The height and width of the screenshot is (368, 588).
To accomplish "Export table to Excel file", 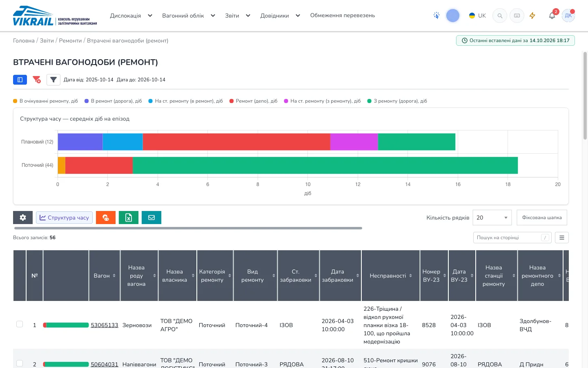I will (x=129, y=218).
